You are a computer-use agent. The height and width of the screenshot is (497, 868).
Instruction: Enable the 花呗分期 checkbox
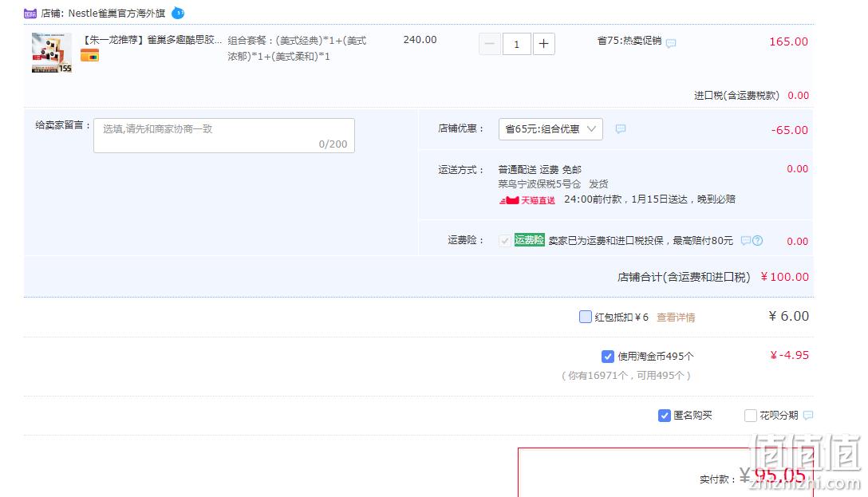click(x=751, y=416)
